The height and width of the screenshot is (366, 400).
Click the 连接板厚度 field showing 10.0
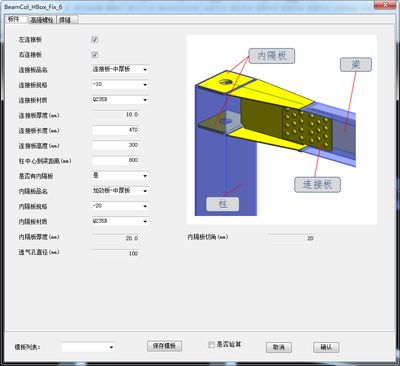point(115,115)
